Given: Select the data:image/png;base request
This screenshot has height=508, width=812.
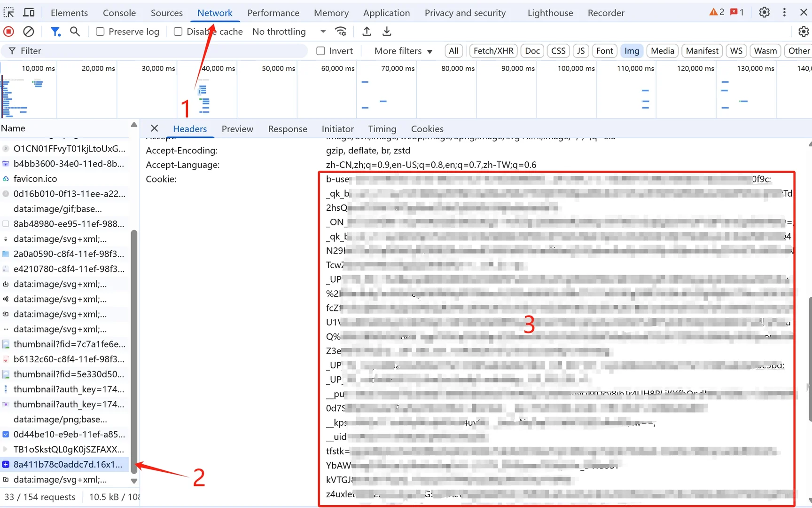Looking at the screenshot, I should (65, 419).
